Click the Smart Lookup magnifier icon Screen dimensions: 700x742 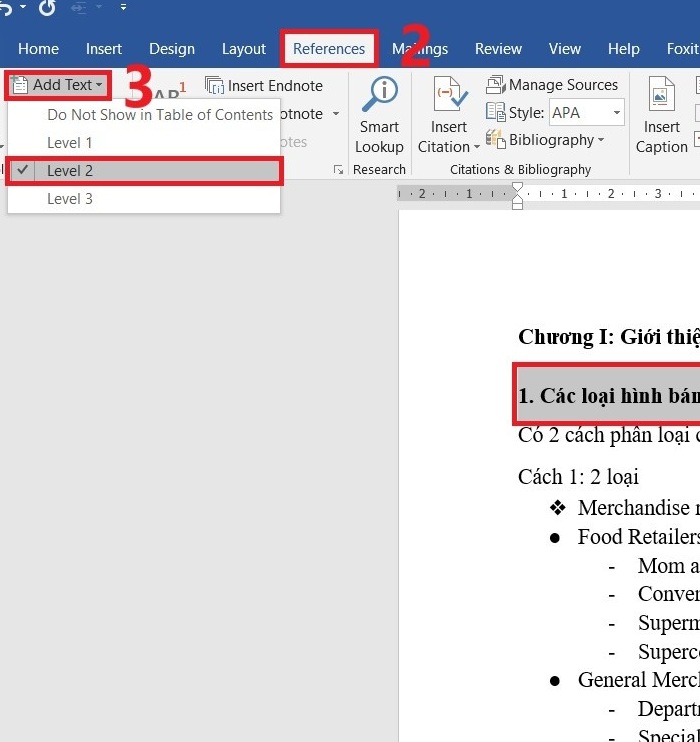[x=380, y=95]
